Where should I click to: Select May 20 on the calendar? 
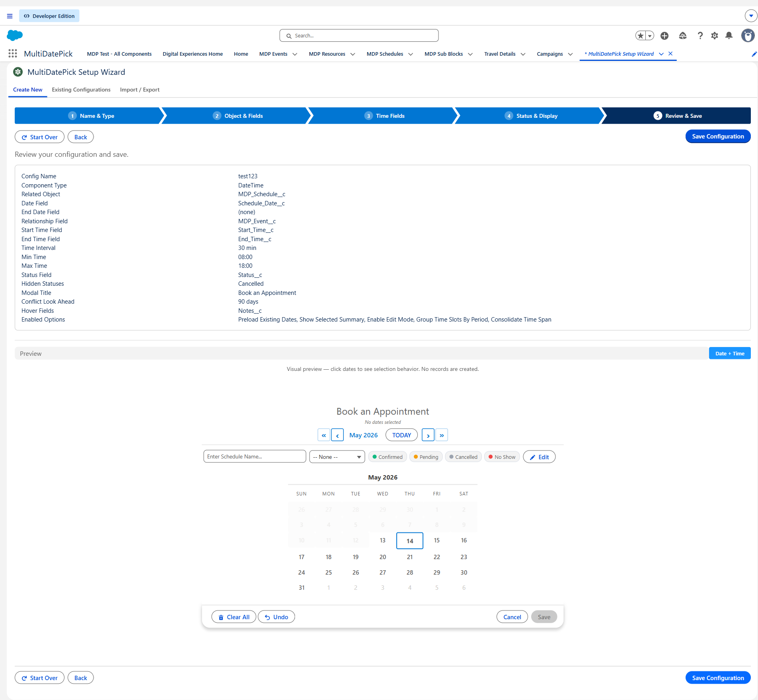383,557
